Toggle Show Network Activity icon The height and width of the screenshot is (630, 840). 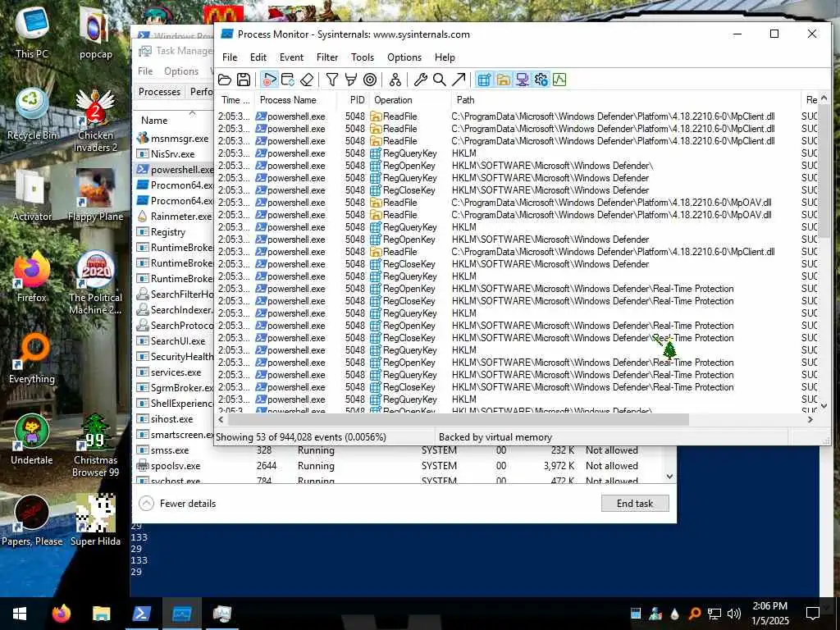tap(522, 80)
